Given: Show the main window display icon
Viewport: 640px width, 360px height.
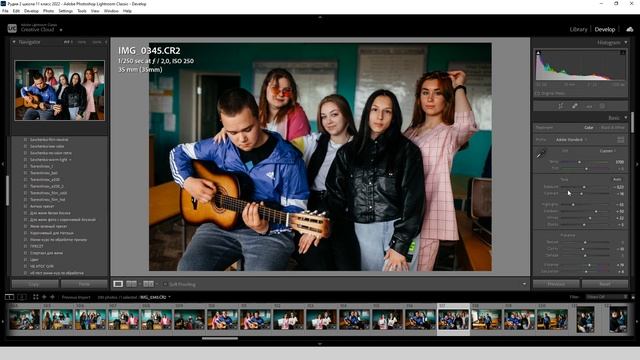Looking at the screenshot, I should tap(9, 297).
